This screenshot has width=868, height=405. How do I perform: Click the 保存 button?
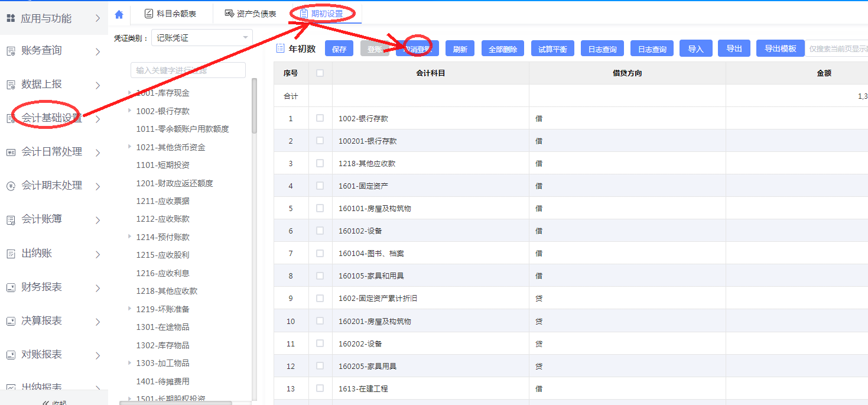point(339,49)
